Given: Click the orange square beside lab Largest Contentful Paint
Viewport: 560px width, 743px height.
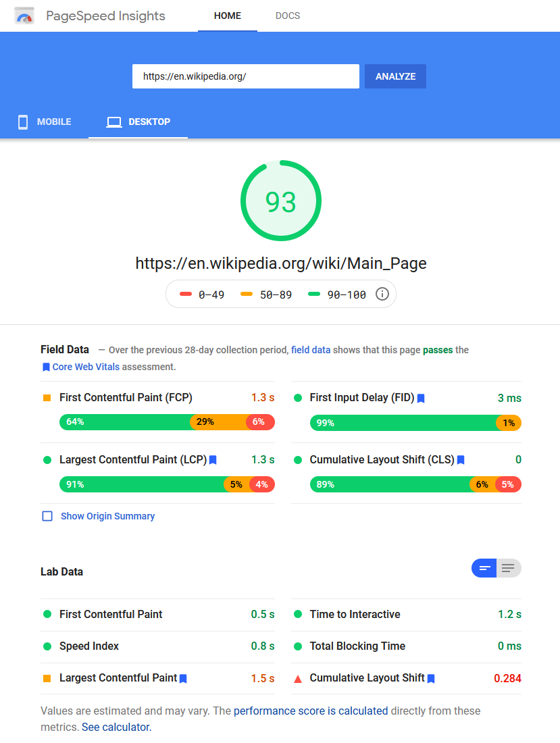Looking at the screenshot, I should pyautogui.click(x=47, y=679).
